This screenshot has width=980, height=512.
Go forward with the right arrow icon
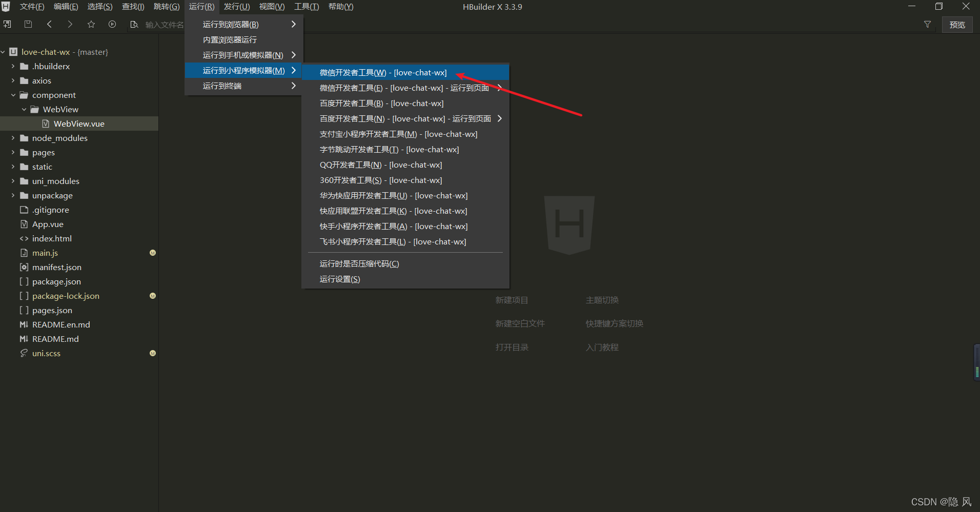[x=70, y=24]
